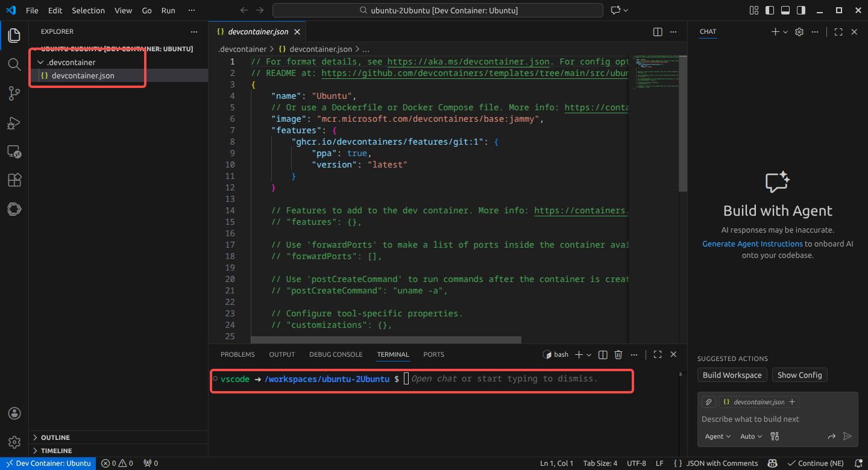868x470 pixels.
Task: Start a new terminal with the plus icon
Action: click(577, 354)
